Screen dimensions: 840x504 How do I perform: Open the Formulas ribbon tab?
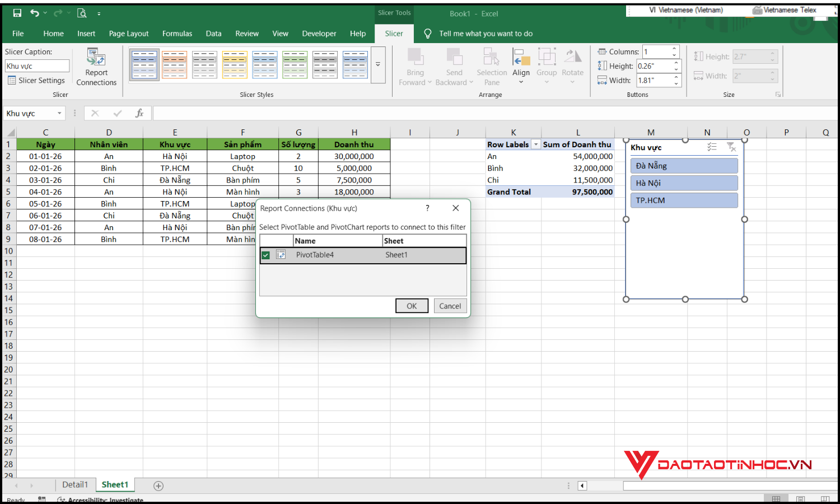coord(177,34)
